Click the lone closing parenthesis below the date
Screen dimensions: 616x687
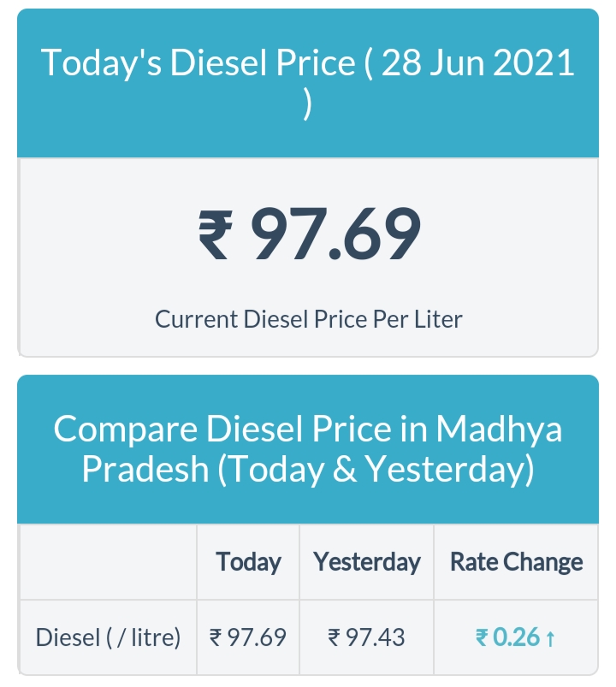tap(308, 107)
